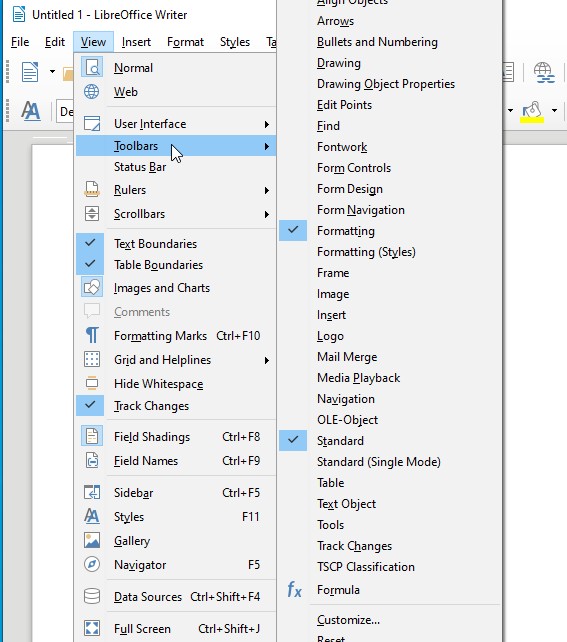Click the LibreOffice Writer document title icon

(19, 14)
